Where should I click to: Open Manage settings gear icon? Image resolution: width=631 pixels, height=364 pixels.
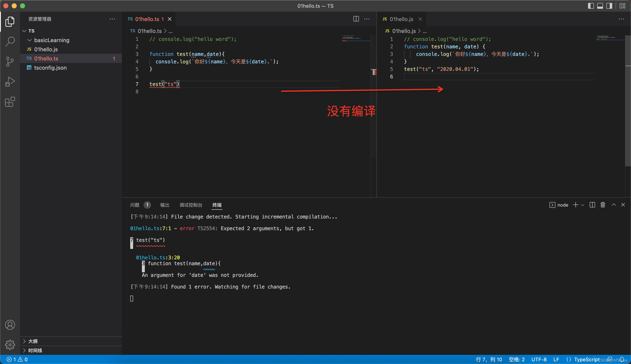click(x=10, y=345)
